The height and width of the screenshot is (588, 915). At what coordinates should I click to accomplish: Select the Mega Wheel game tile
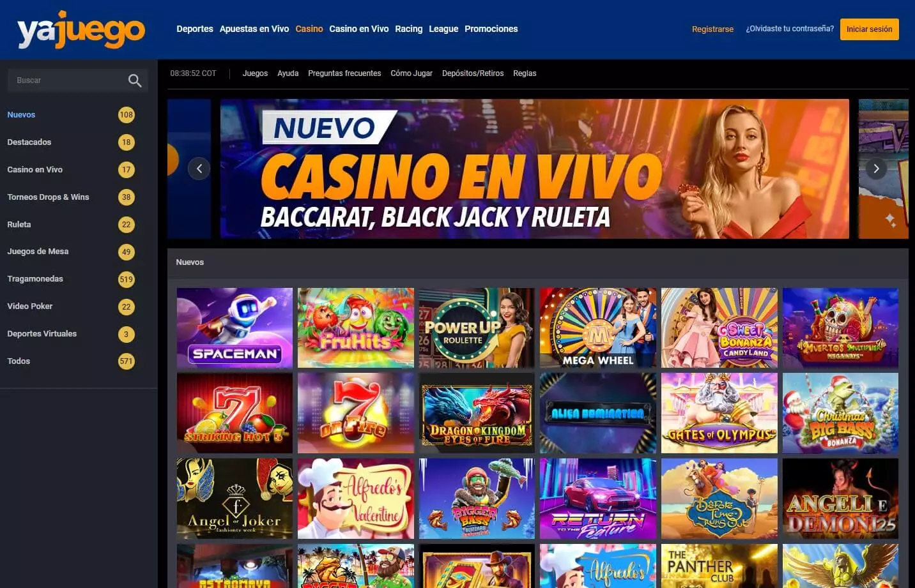coord(598,328)
